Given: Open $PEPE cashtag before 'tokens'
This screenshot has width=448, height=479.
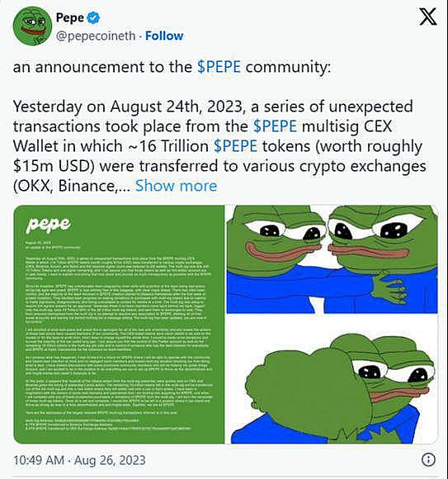Looking at the screenshot, I should [x=236, y=146].
